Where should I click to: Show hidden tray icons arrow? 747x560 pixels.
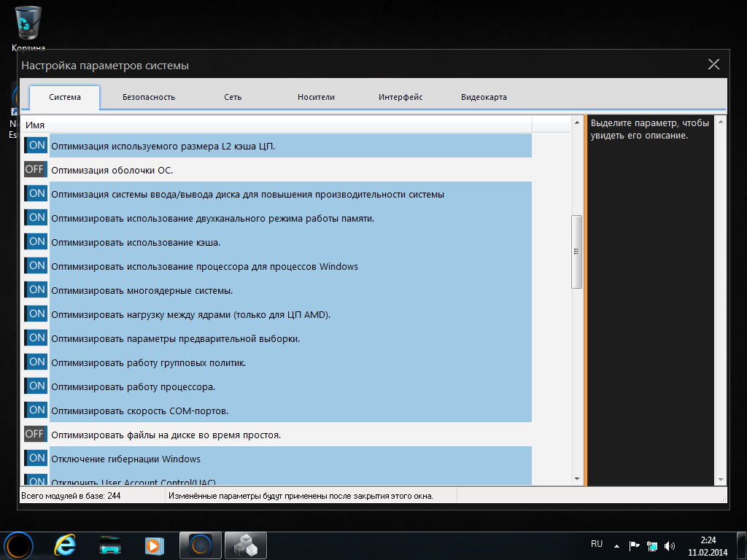coord(616,545)
